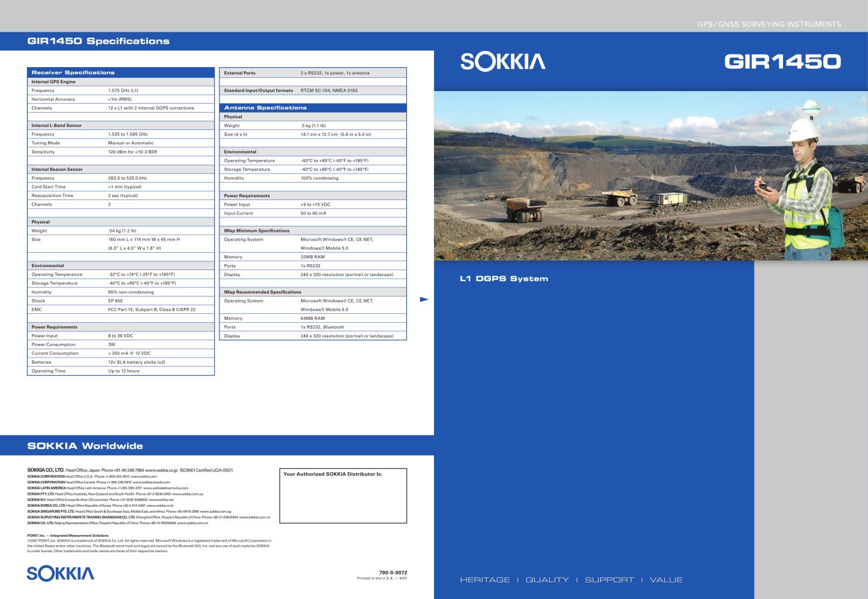Click the 'EP 455' shock value
Viewport: 868px width, 599px height.
tap(115, 301)
